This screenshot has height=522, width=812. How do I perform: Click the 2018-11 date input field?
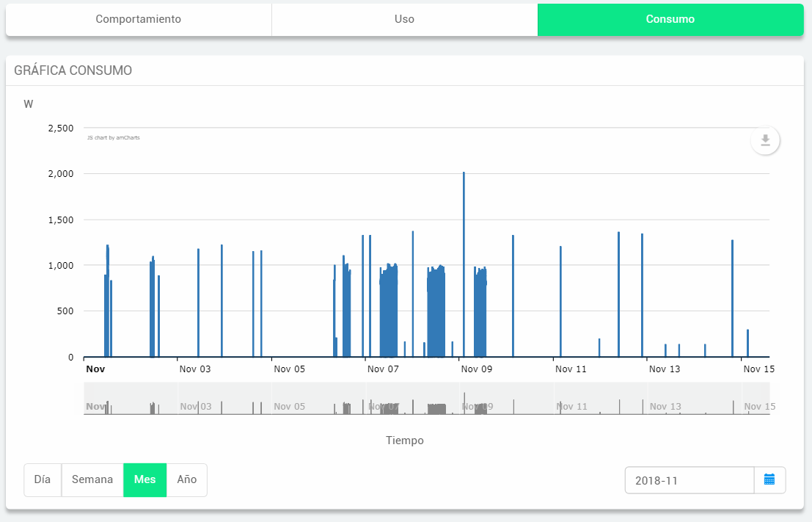click(x=689, y=480)
